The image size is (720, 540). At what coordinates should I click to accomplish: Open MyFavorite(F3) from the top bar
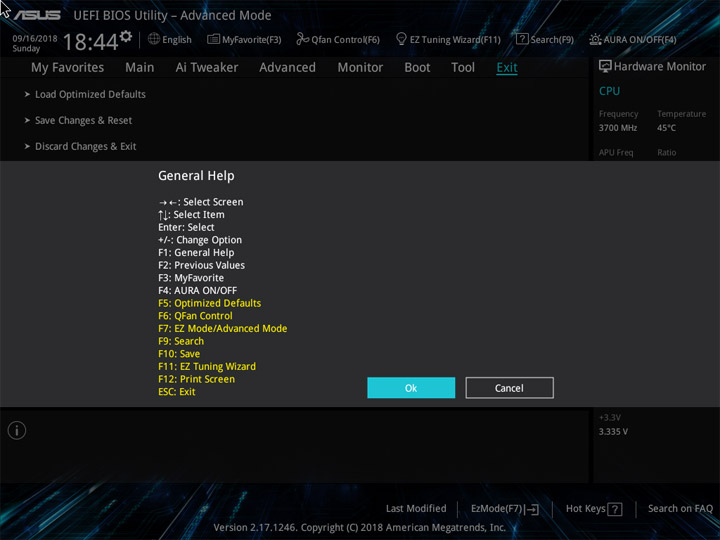coord(244,39)
